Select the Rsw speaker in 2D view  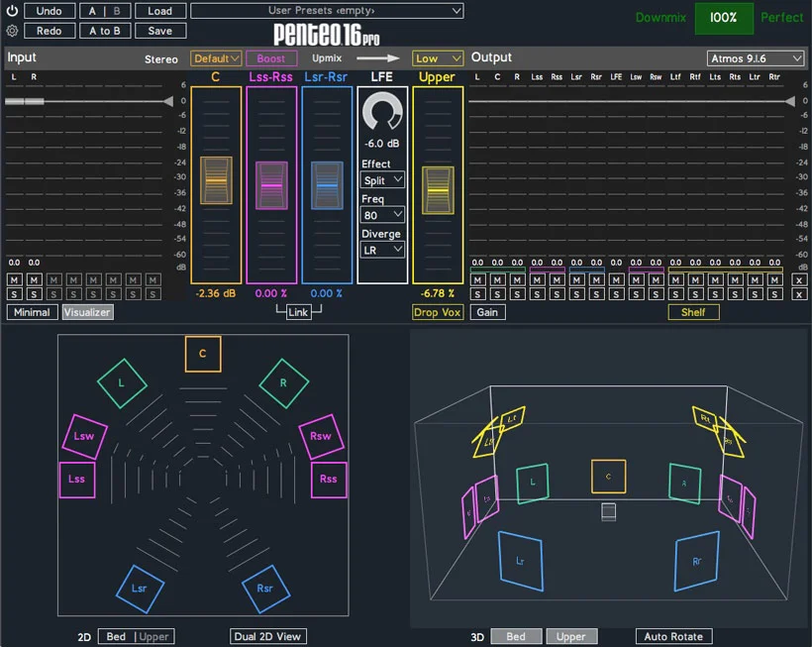321,436
